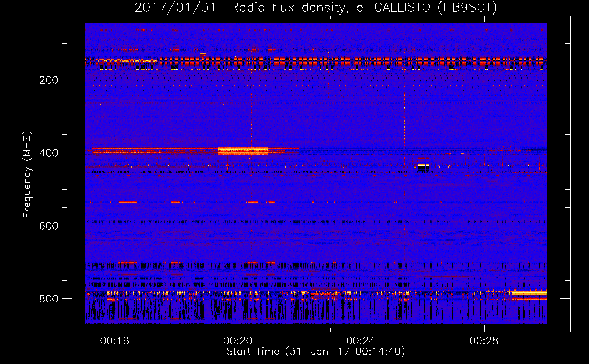589x364 pixels.
Task: Click the bright yellow band near 800 MHz at 00:29
Action: [x=530, y=293]
